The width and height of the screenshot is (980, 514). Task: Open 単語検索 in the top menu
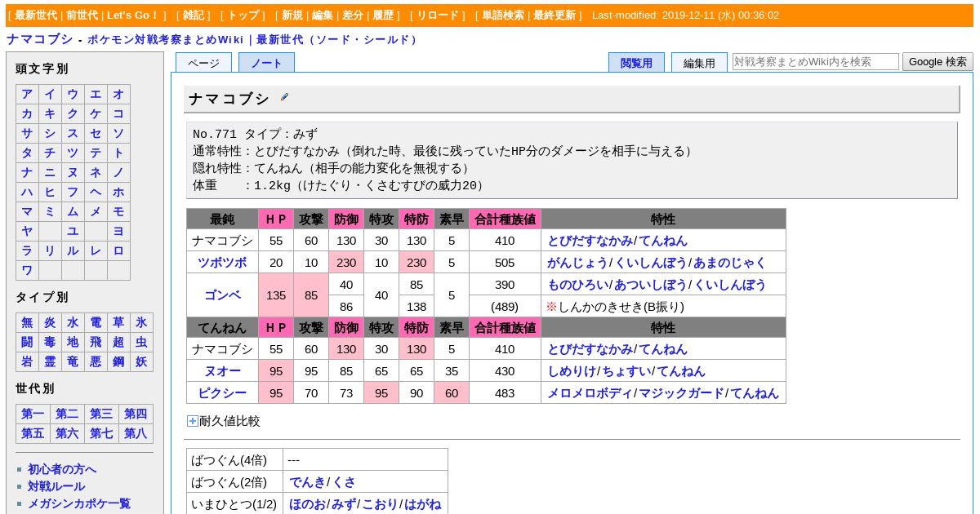tap(503, 15)
